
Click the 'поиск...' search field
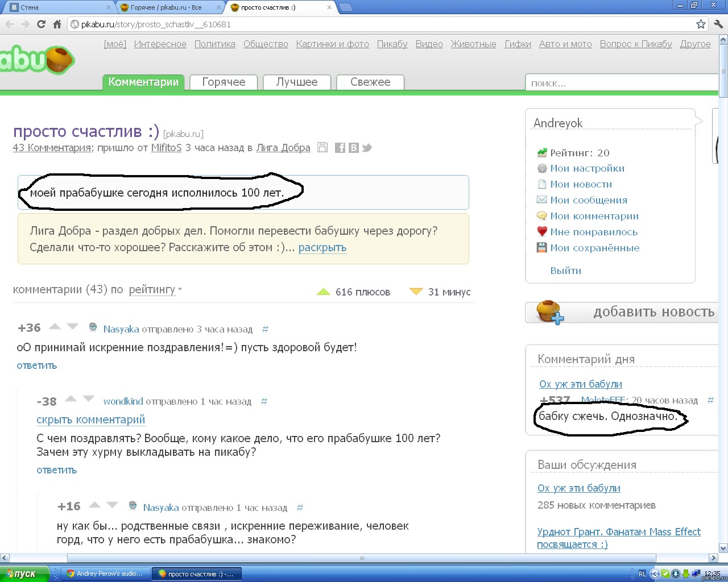(620, 83)
